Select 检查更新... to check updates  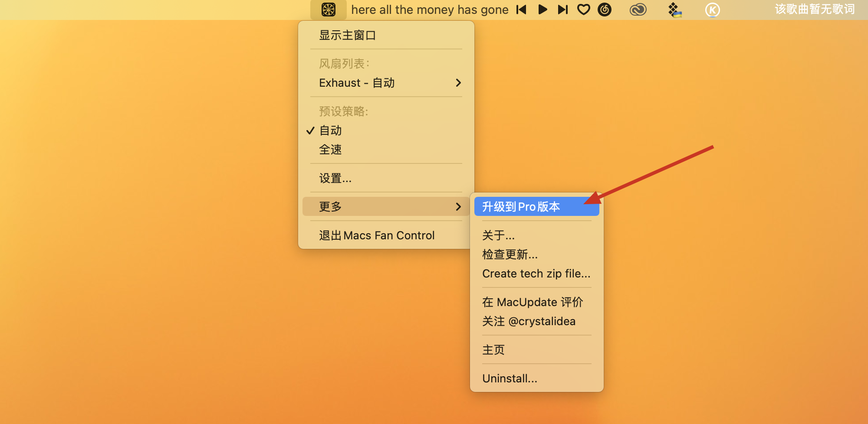pos(510,254)
